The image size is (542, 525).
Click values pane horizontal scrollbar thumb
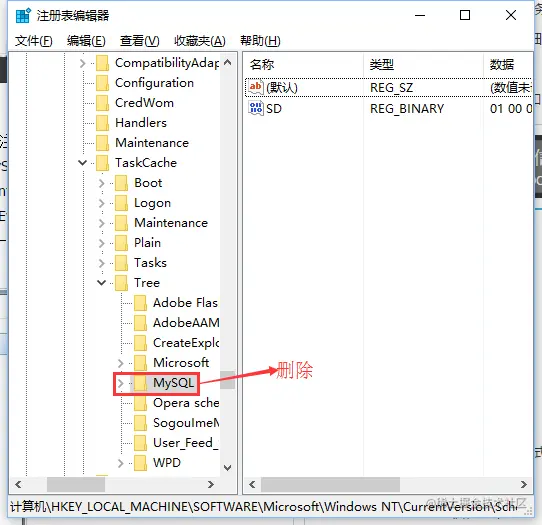coord(330,485)
